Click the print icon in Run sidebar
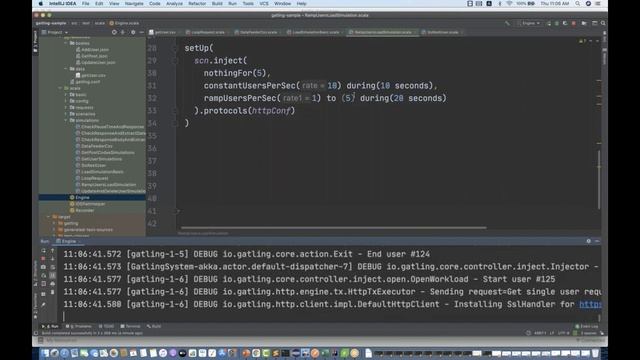This screenshot has width=640, height=360. point(53,284)
